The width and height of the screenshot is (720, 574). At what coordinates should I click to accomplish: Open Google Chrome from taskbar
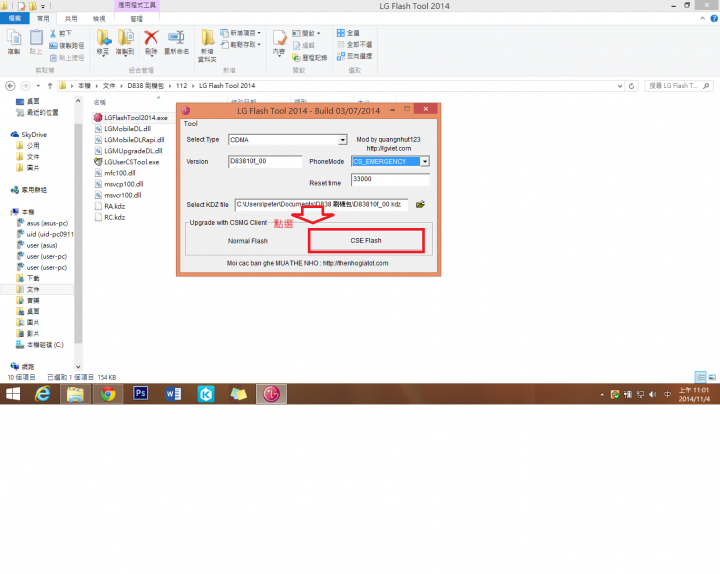pos(108,394)
